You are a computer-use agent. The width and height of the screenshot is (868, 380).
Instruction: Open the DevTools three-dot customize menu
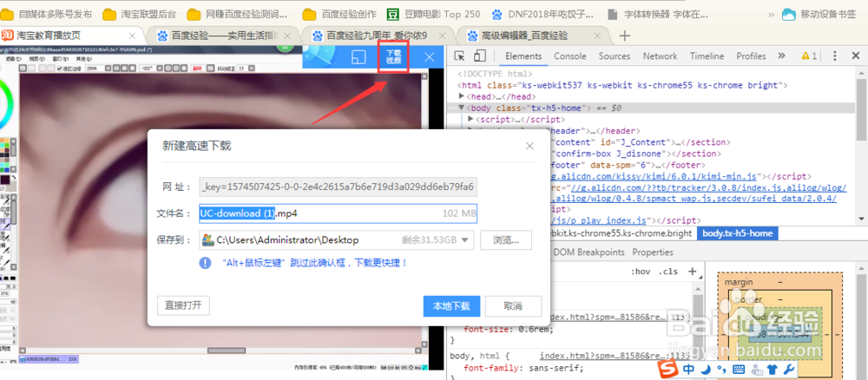pos(835,56)
